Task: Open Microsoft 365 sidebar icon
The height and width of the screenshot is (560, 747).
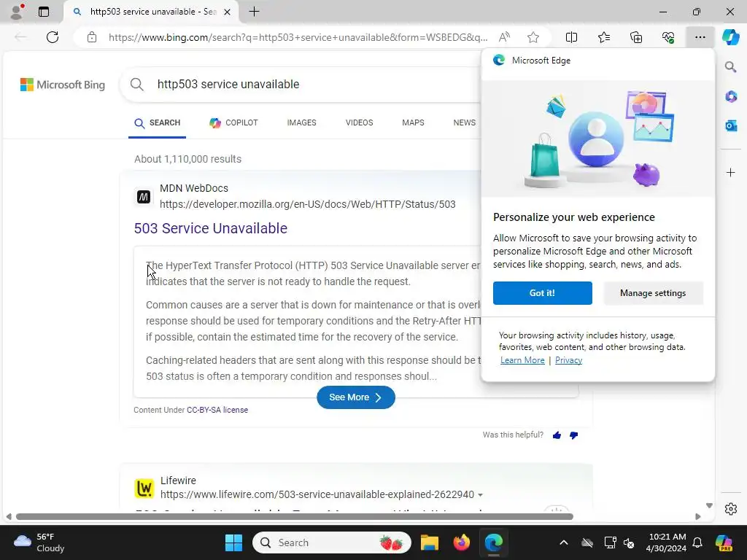Action: (731, 96)
